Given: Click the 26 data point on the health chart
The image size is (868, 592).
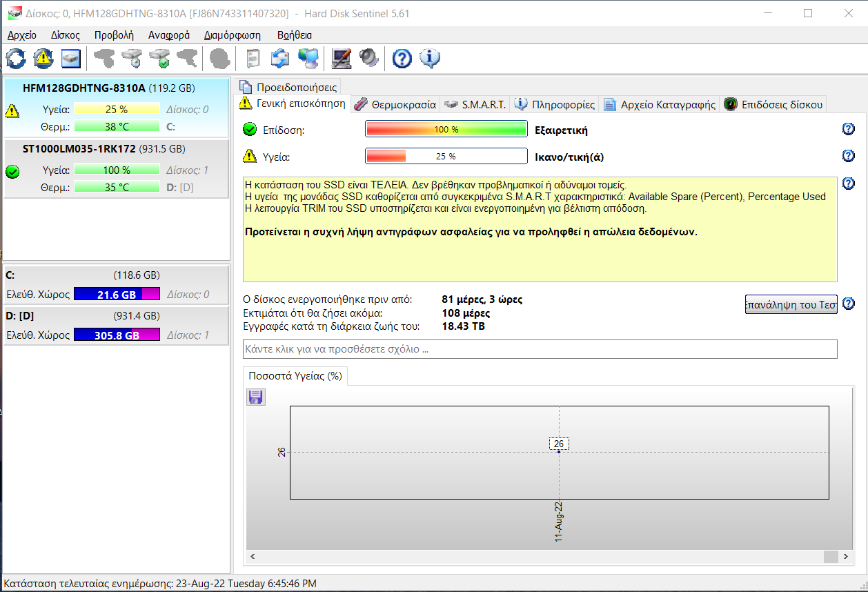Looking at the screenshot, I should pos(559,452).
